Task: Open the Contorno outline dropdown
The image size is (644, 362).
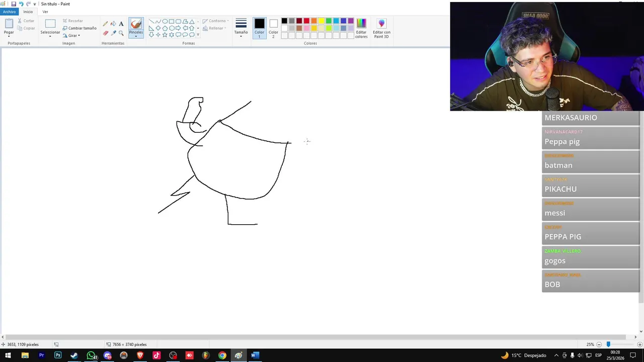Action: 216,21
